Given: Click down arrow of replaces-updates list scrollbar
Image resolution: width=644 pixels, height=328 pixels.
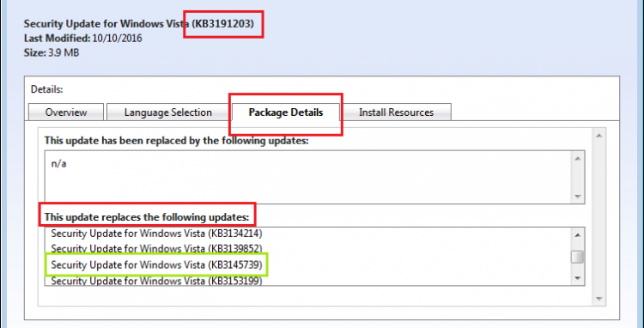Looking at the screenshot, I should click(x=578, y=278).
